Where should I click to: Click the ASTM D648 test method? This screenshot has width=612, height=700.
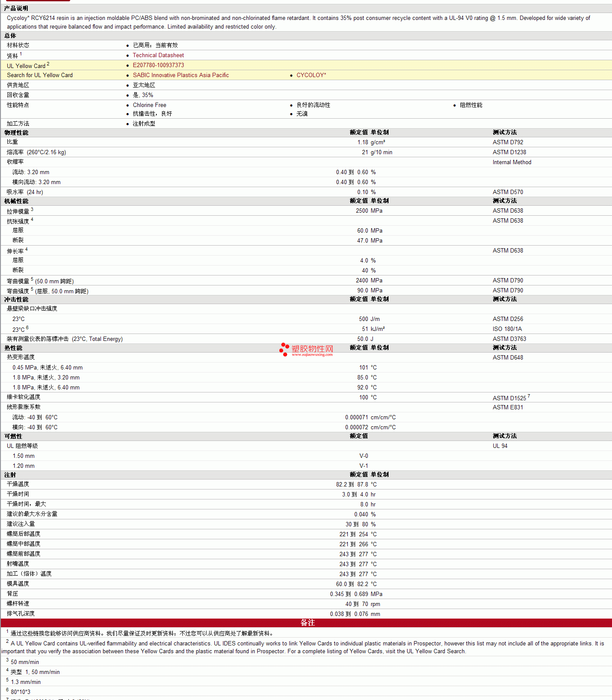tap(508, 358)
